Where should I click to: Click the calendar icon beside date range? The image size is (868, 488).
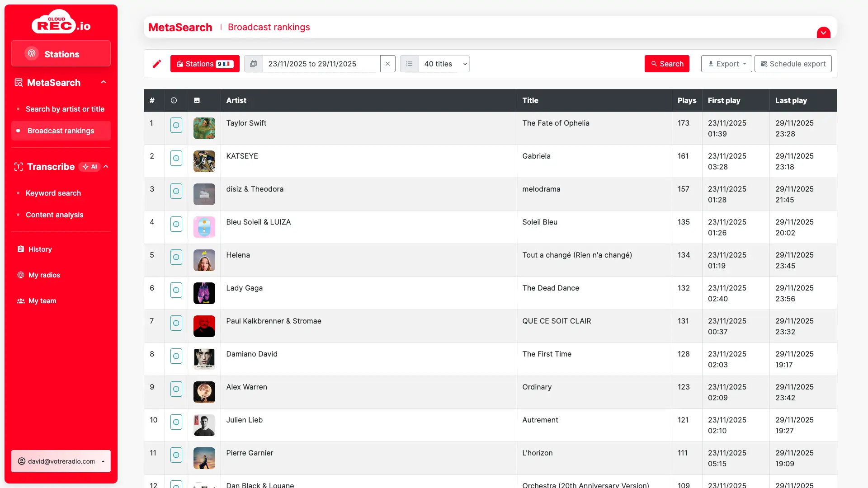click(x=254, y=64)
